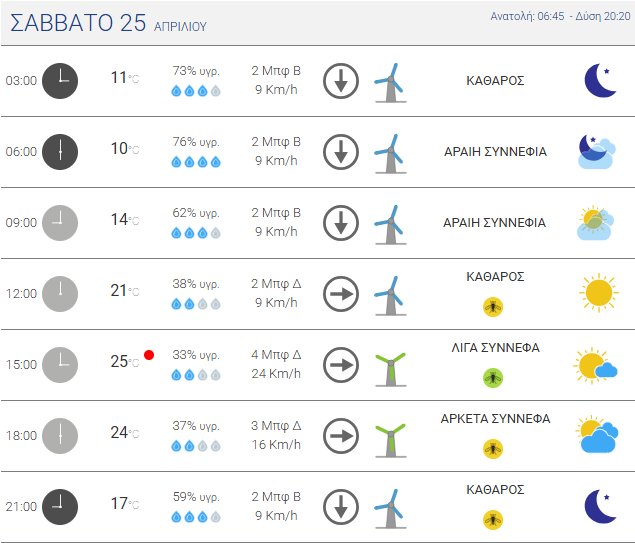Click the 4 Μπφ Δ wind reading
This screenshot has width=635, height=543.
click(x=276, y=354)
